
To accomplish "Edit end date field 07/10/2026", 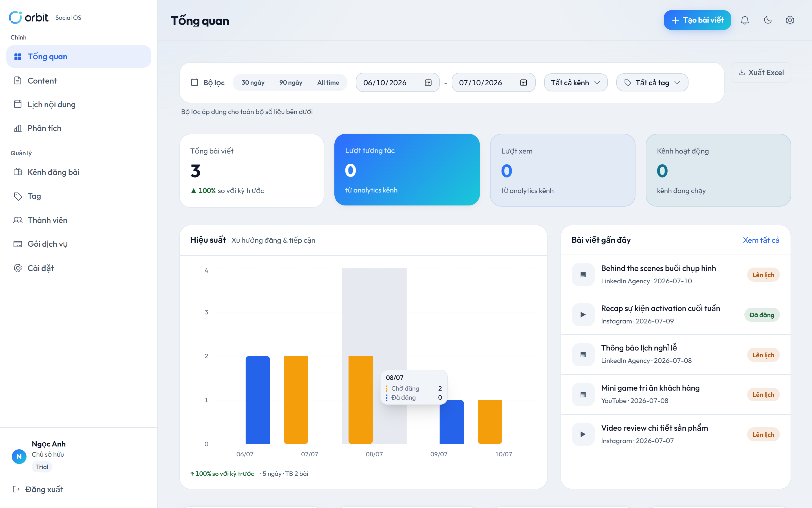I will click(493, 83).
